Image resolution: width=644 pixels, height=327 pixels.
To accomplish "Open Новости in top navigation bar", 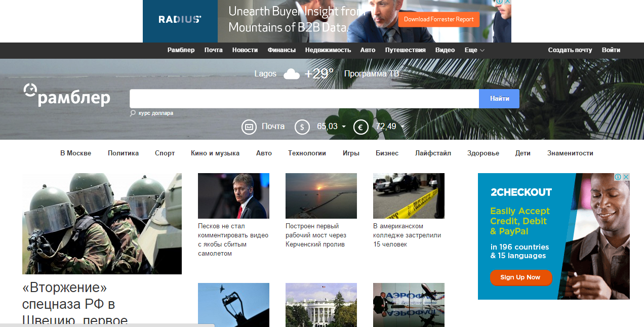I will coord(245,50).
